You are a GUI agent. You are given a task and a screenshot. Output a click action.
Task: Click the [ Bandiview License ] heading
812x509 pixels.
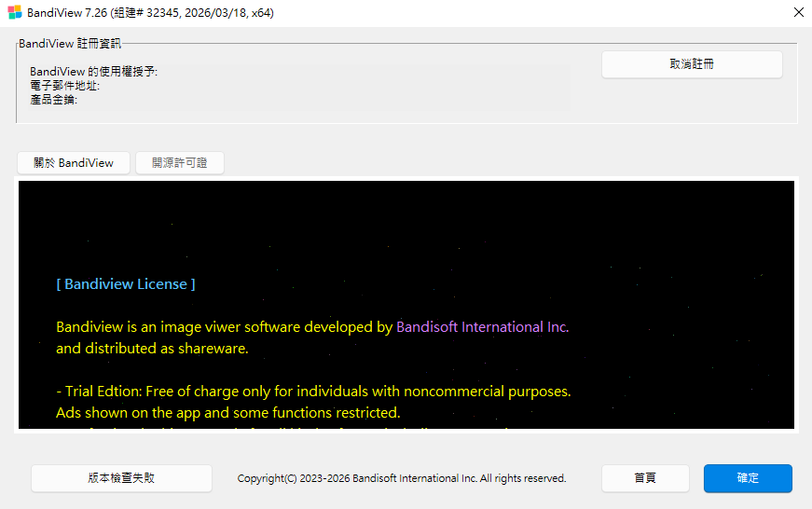[126, 284]
